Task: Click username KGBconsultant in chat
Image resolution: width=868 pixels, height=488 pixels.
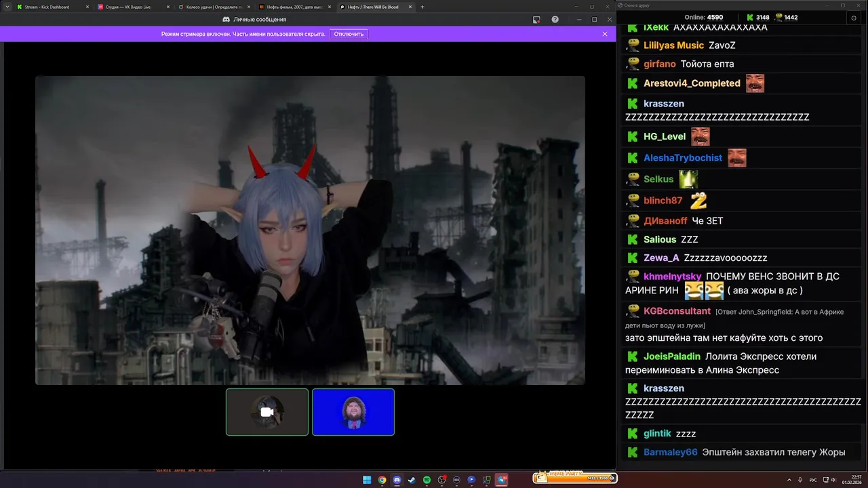Action: coord(677,311)
